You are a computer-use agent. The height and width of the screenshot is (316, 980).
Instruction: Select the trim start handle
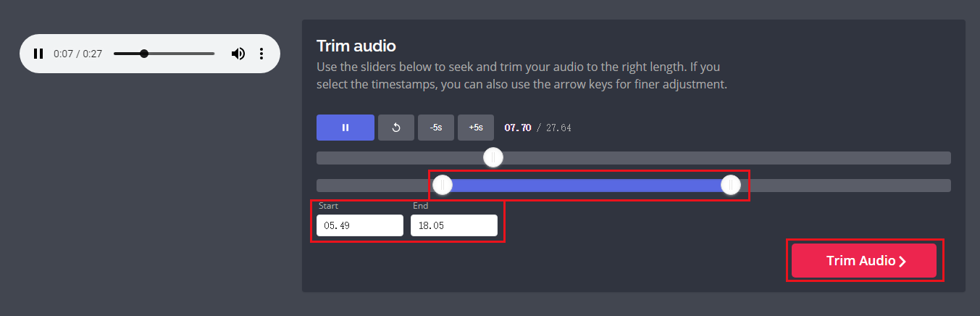tap(443, 186)
